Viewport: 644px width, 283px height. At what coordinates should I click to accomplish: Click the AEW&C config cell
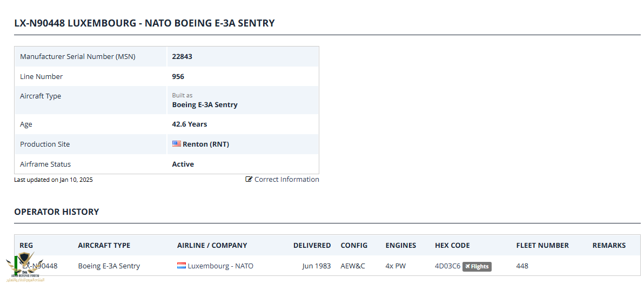pos(353,266)
